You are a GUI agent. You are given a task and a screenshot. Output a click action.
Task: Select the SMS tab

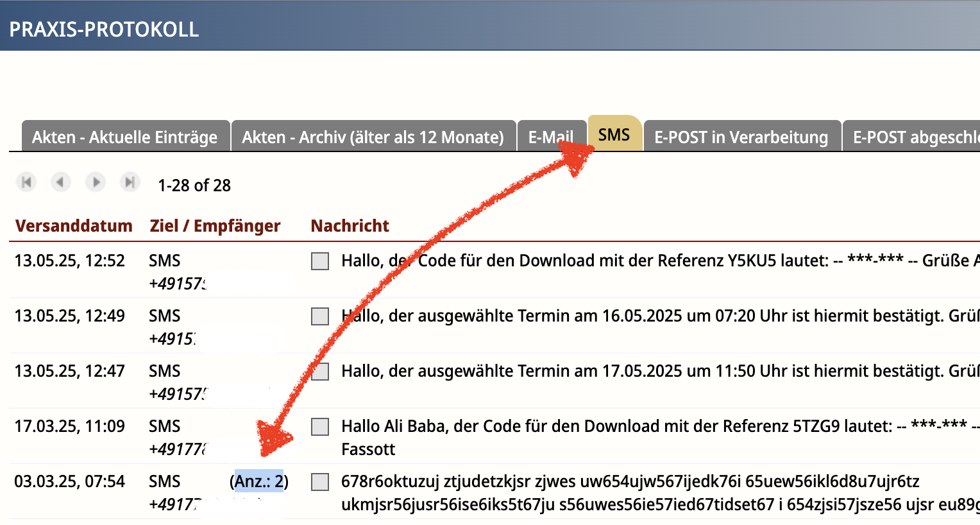(x=614, y=134)
